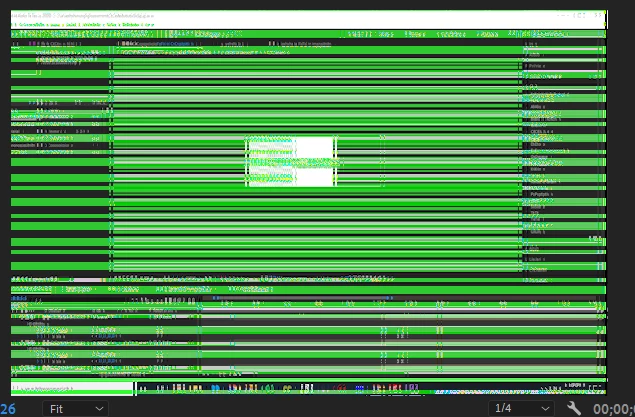
Task: Open the 1/4 playback resolution dropdown
Action: [x=522, y=408]
